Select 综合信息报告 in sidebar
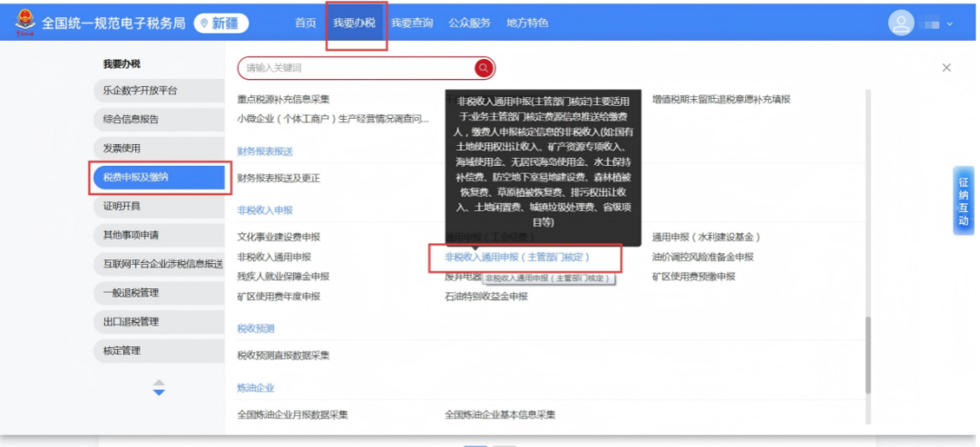 159,120
